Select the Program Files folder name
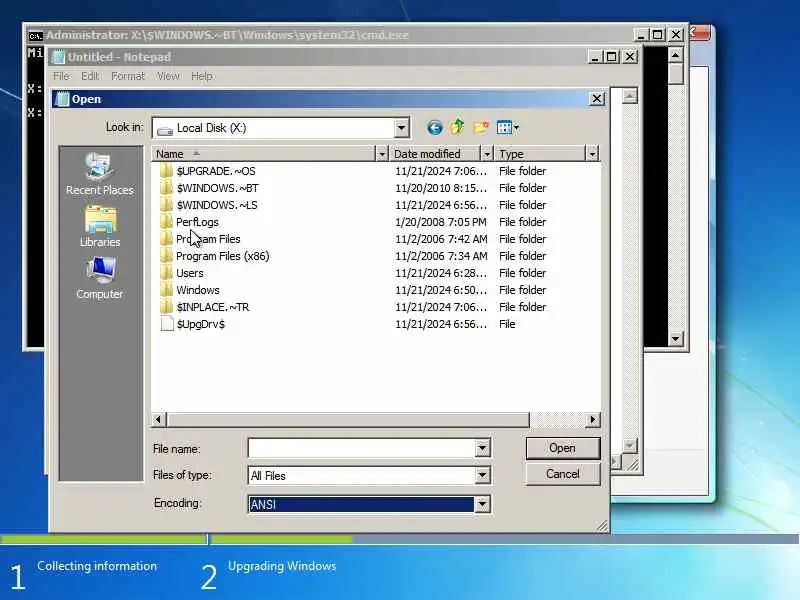The image size is (800, 600). click(208, 239)
